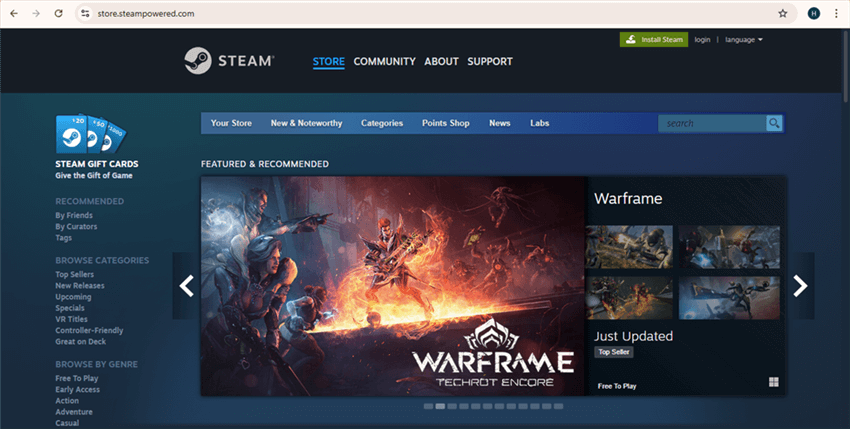This screenshot has height=429, width=850.
Task: Focus the store search field
Action: click(x=712, y=123)
